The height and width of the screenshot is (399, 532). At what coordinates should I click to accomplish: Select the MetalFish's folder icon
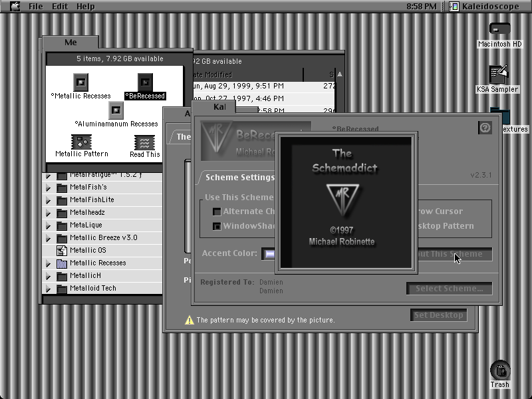click(61, 188)
